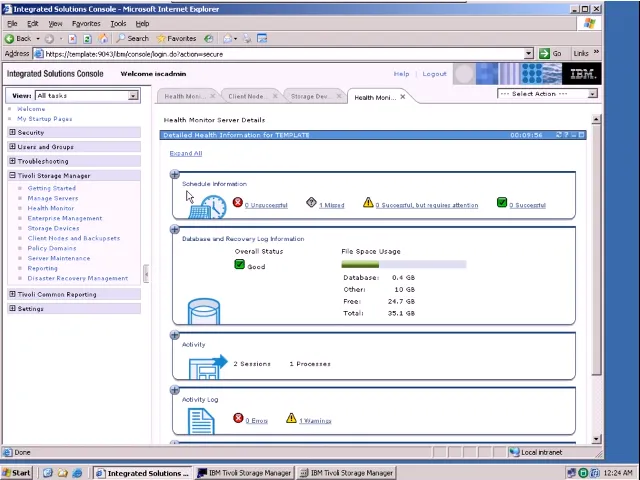Click the History icon in toolbar

[209, 39]
